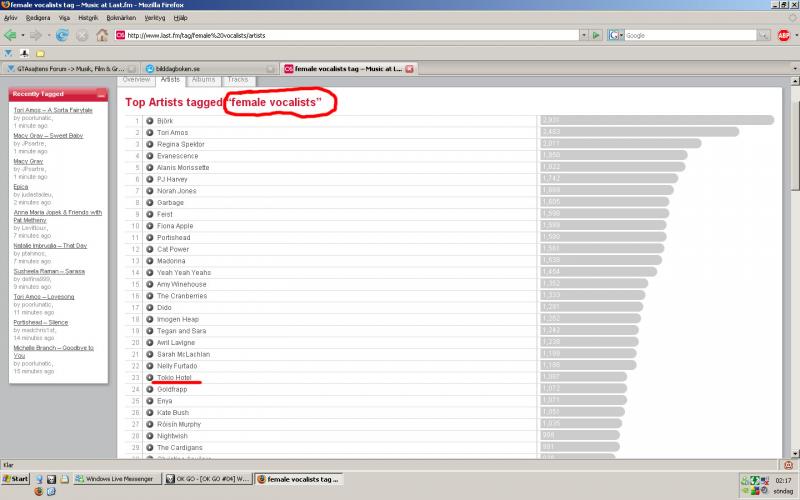Viewport: 800px width, 500px height.
Task: Click the Home toolbar icon
Action: [101, 35]
